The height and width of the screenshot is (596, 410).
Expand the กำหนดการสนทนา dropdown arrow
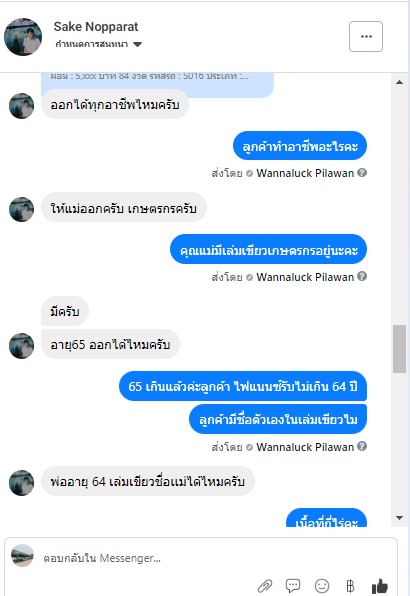(x=138, y=44)
